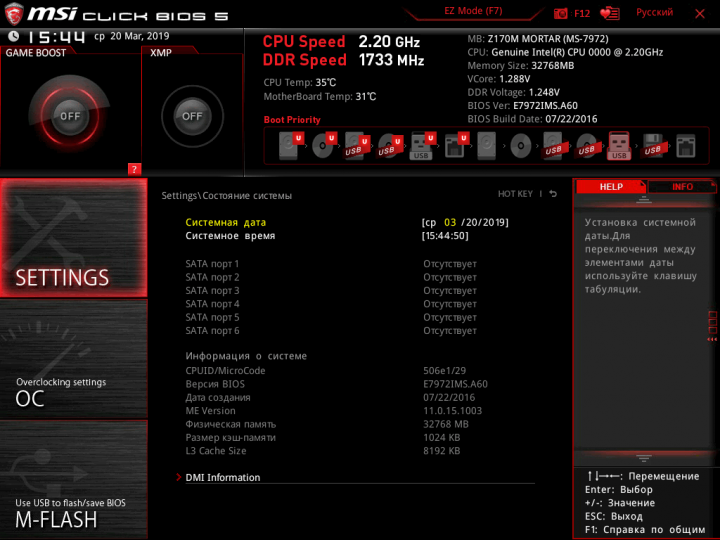This screenshot has width=720, height=540.
Task: Click the Settings\Состояние системы breadcrumb
Action: click(226, 196)
